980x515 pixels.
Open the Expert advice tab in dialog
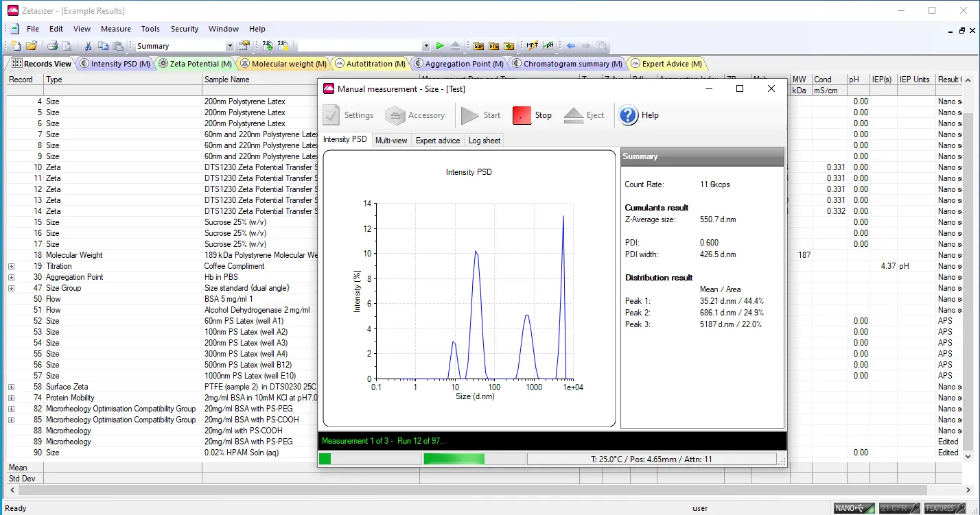[x=438, y=141]
